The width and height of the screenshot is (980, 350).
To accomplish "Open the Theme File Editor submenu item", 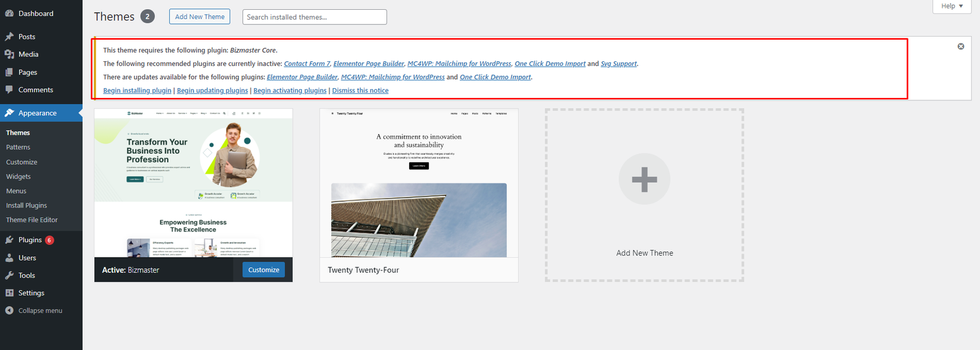I will tap(32, 220).
